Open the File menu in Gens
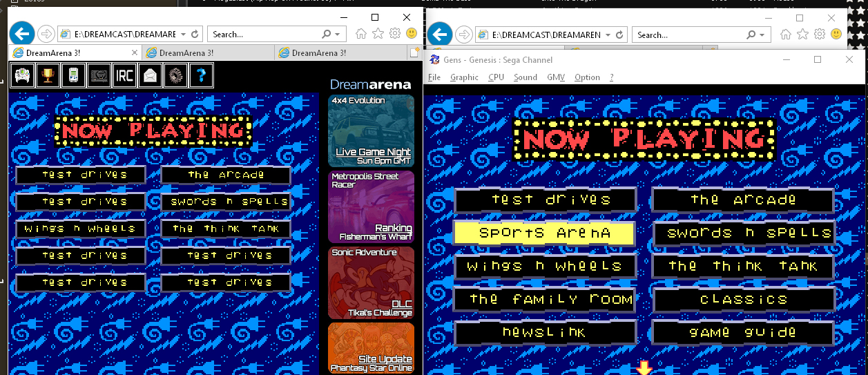The image size is (868, 375). [x=434, y=77]
